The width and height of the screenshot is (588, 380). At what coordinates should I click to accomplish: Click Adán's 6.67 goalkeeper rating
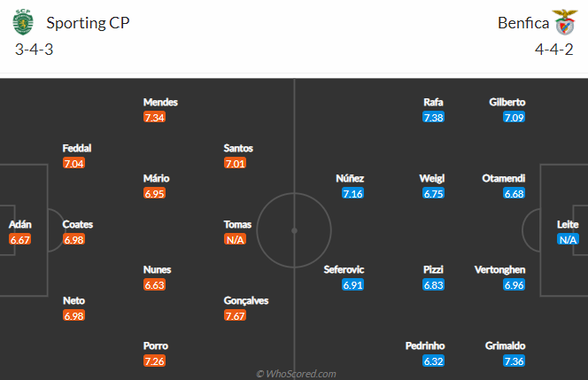click(19, 240)
